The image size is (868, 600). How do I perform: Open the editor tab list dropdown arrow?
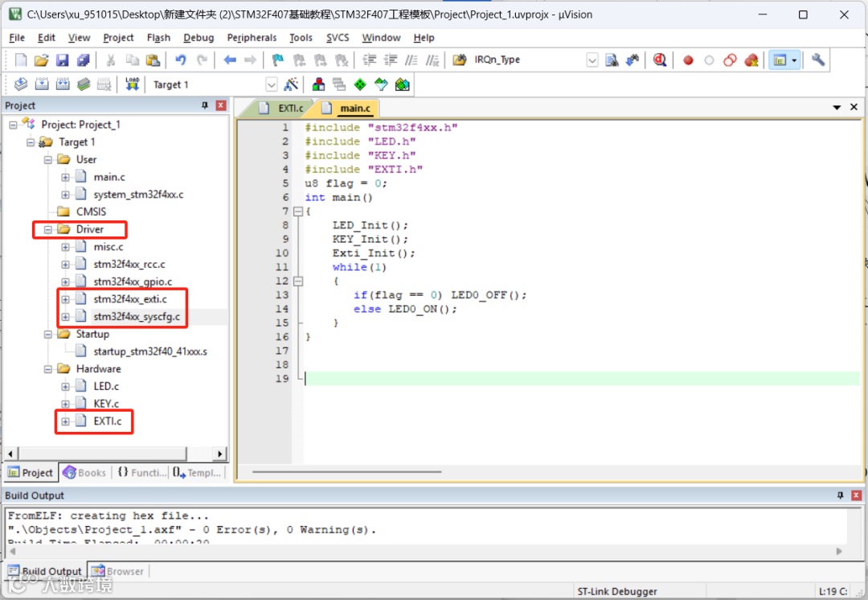coord(837,108)
